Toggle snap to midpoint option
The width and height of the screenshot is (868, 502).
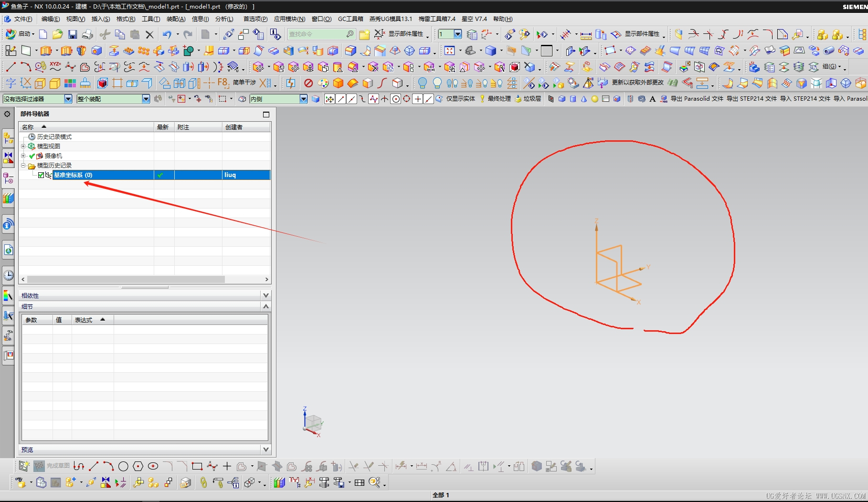352,99
